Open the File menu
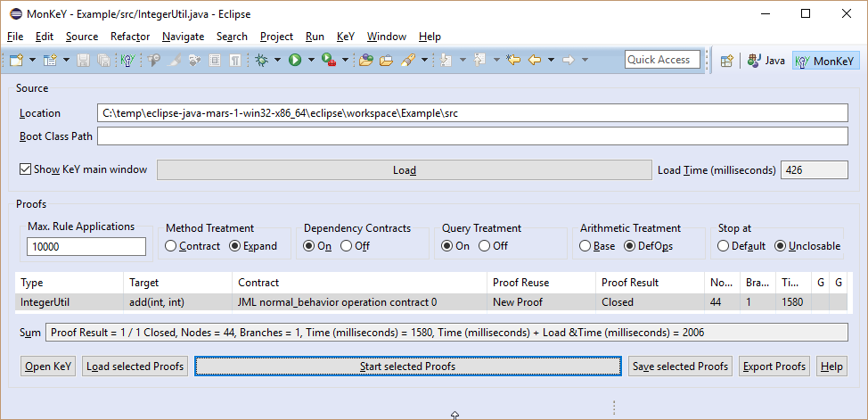The image size is (868, 420). pyautogui.click(x=15, y=37)
